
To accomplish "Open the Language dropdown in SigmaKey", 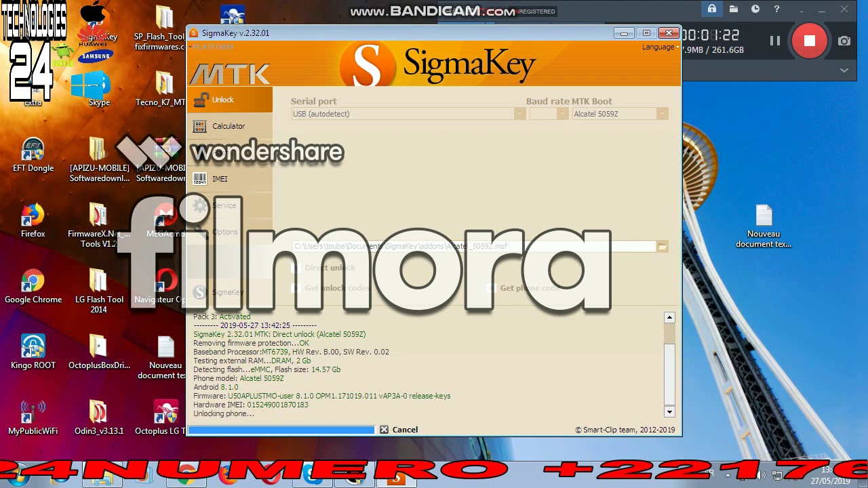I will coord(660,47).
